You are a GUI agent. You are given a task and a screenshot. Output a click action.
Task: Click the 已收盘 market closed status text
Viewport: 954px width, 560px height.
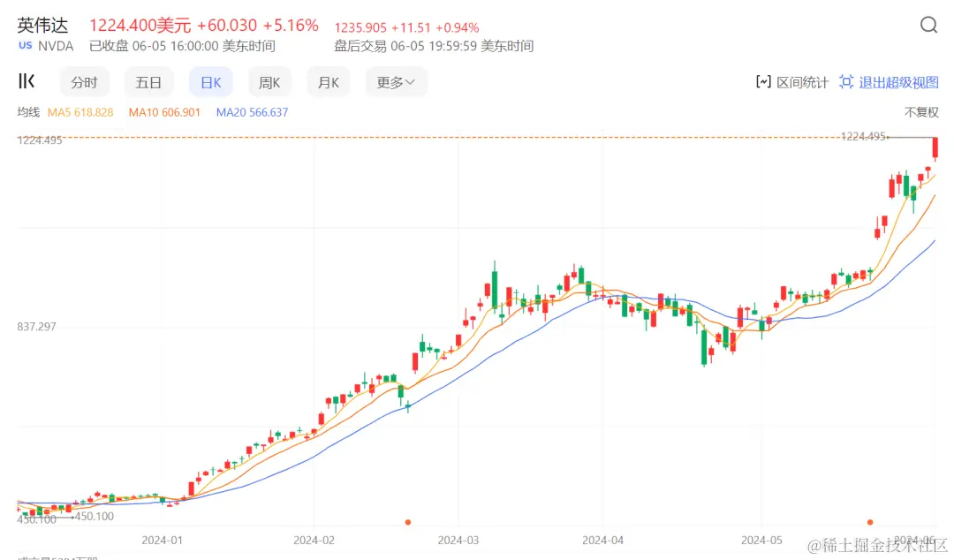tap(182, 46)
